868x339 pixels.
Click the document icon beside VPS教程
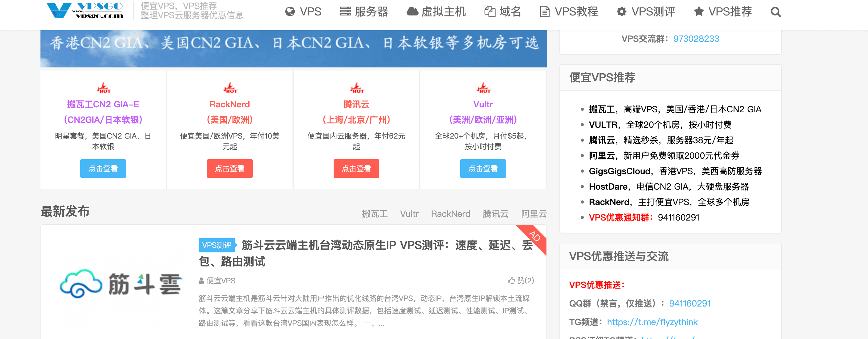click(x=545, y=11)
